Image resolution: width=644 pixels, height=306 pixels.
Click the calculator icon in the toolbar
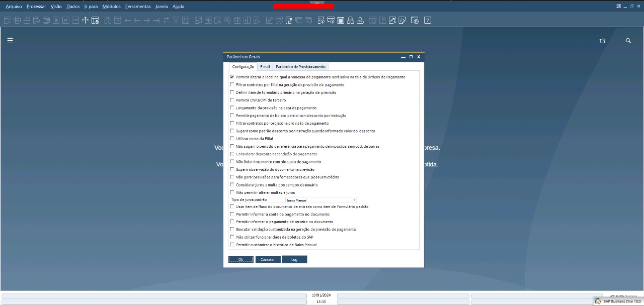point(341,20)
